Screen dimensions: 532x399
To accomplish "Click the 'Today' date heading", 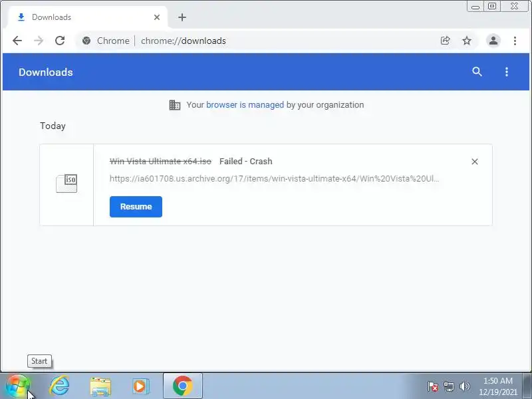I will pos(53,126).
